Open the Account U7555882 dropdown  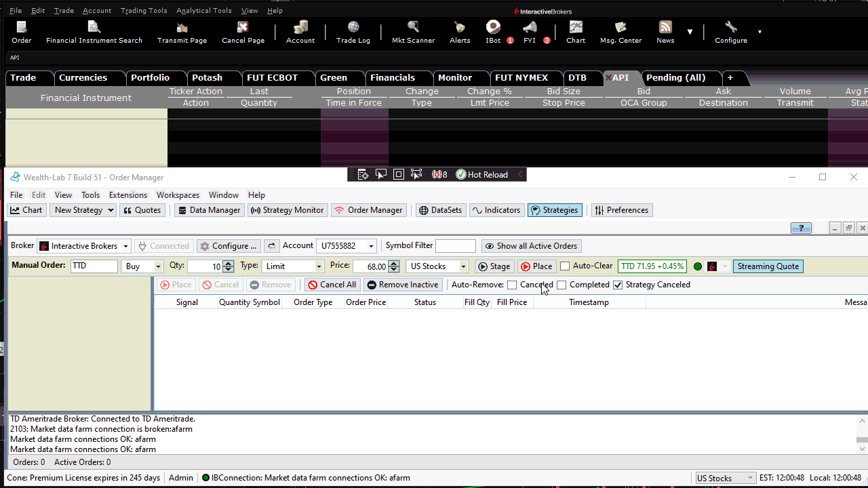click(371, 247)
